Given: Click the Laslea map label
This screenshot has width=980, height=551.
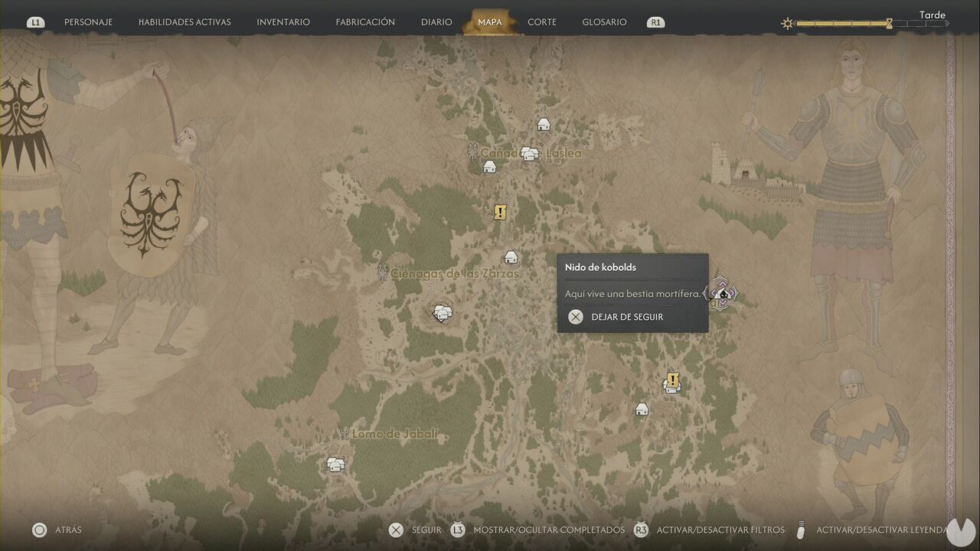Looking at the screenshot, I should coord(563,153).
